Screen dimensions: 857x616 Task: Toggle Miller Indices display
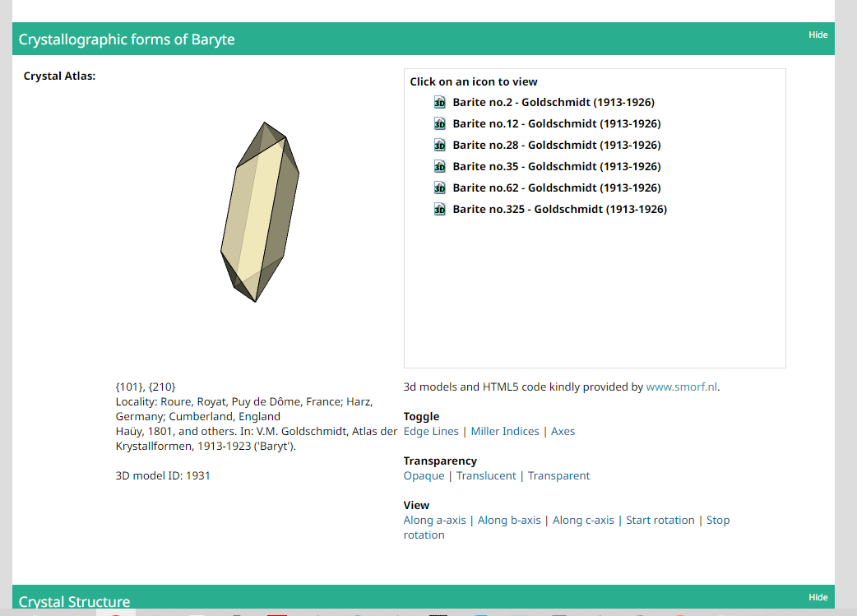505,431
